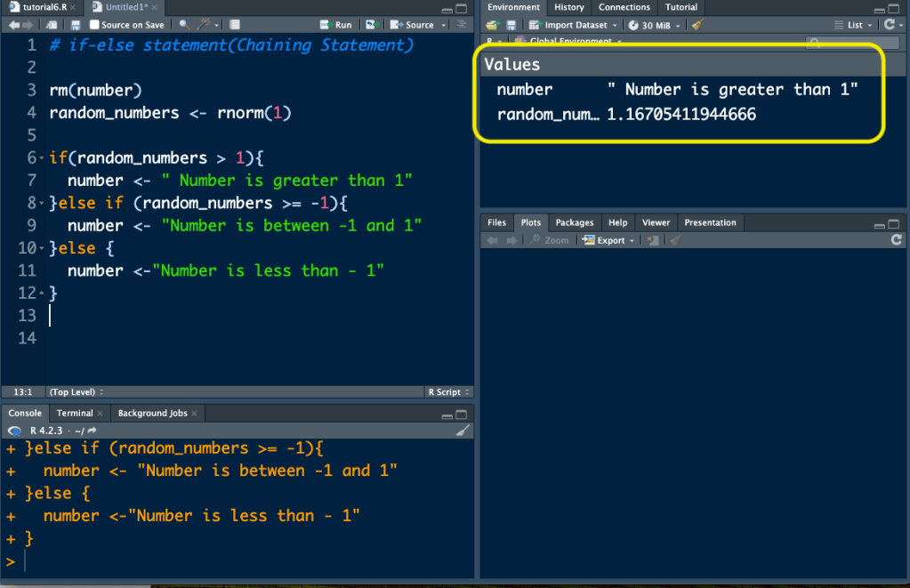The width and height of the screenshot is (910, 588).
Task: Switch to the Terminal tab
Action: [75, 413]
